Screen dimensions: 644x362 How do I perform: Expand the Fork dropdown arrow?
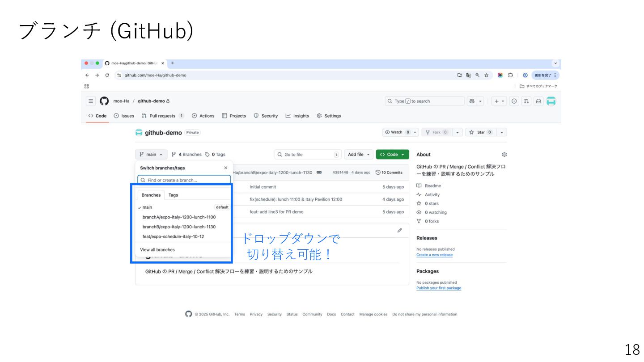(x=457, y=132)
